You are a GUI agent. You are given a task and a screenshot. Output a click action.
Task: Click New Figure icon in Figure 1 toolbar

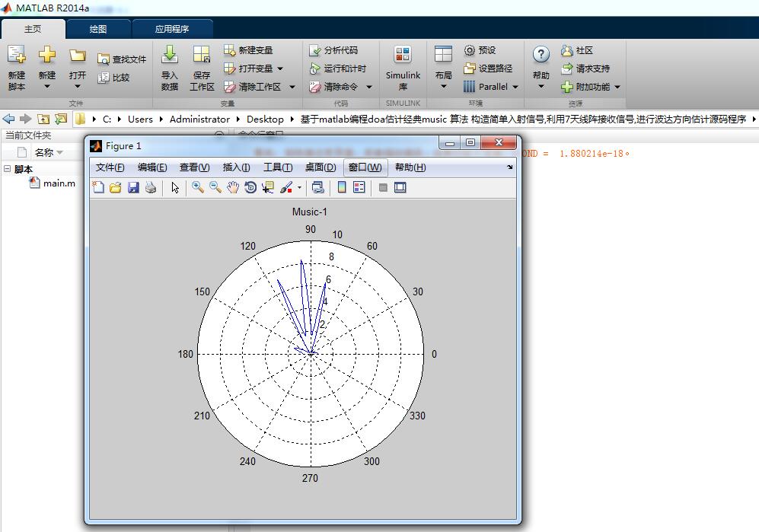98,187
